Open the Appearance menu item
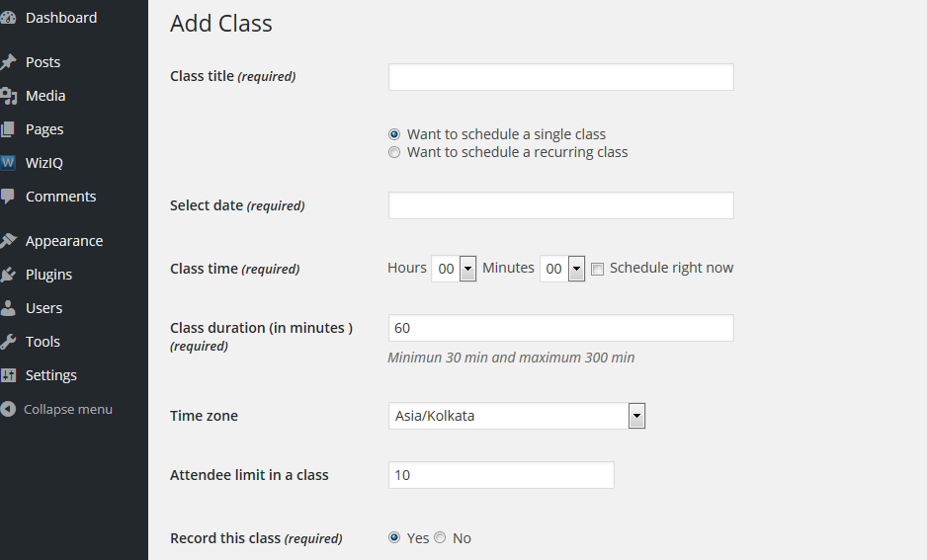 (64, 241)
